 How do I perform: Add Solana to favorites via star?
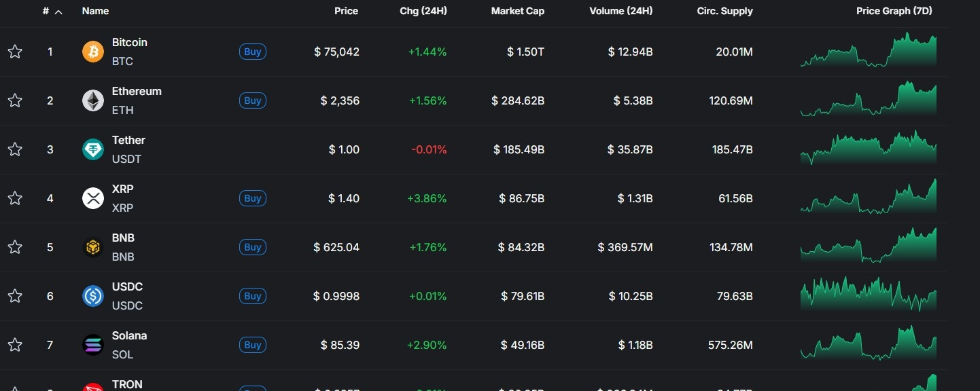click(15, 345)
